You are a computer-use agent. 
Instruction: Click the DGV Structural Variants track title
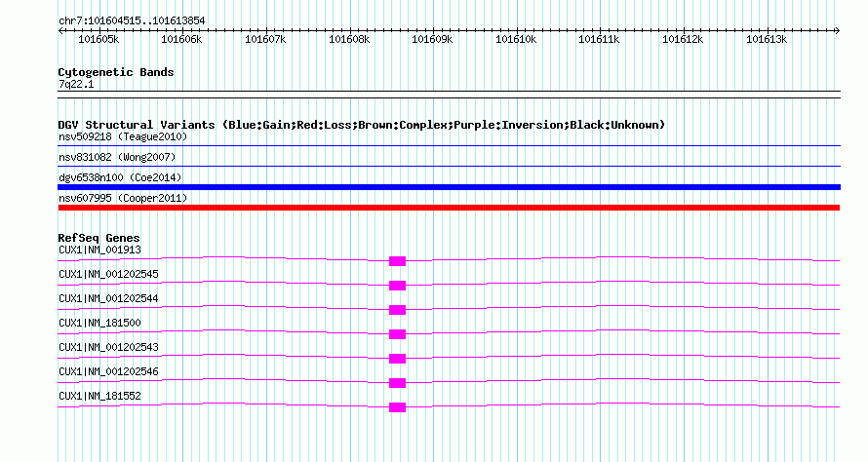(362, 125)
